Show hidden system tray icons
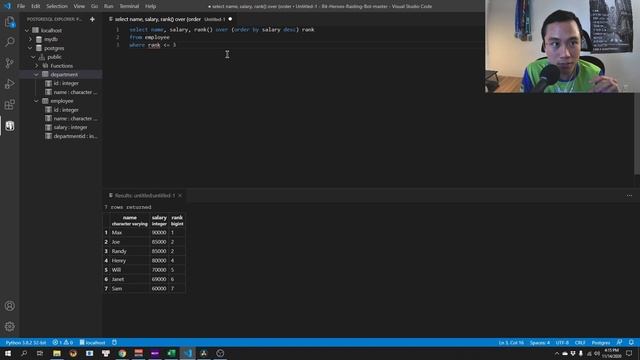640x360 pixels. [556, 353]
